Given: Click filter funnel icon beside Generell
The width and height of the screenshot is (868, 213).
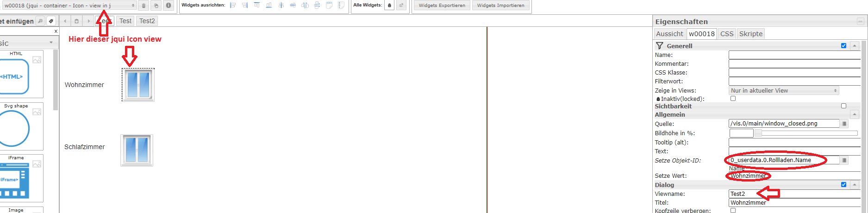Looking at the screenshot, I should click(x=660, y=46).
